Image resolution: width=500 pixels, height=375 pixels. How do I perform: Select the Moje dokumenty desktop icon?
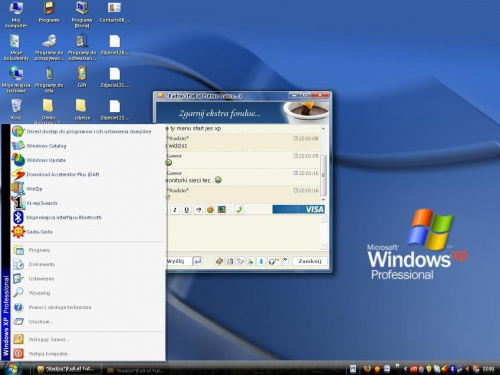(x=16, y=47)
